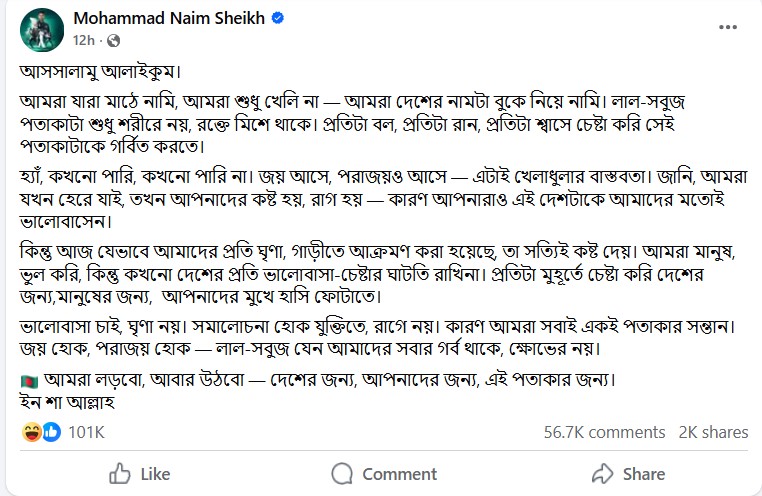This screenshot has height=496, width=762.
Task: Click the Bangladesh flag emoji in the post
Action: (x=29, y=381)
